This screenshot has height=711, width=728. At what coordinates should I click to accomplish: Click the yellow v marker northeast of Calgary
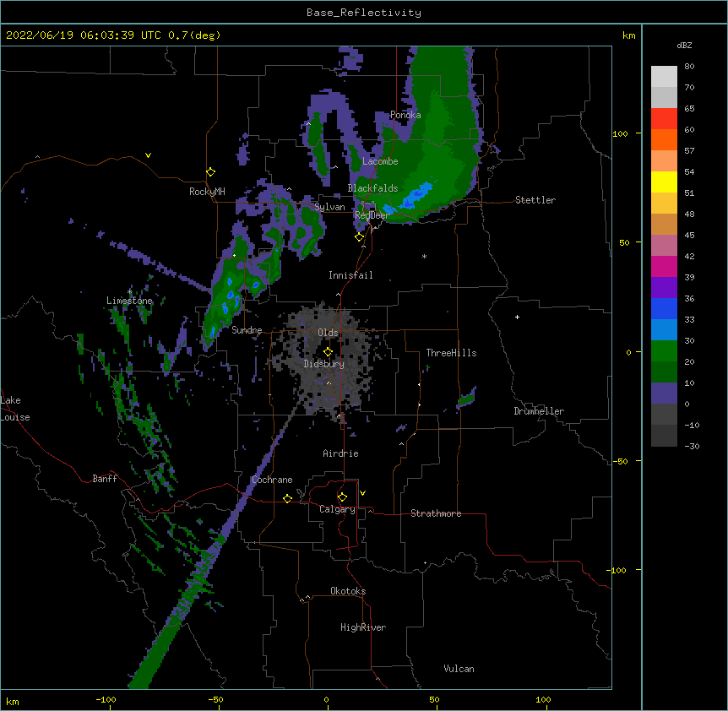362,493
